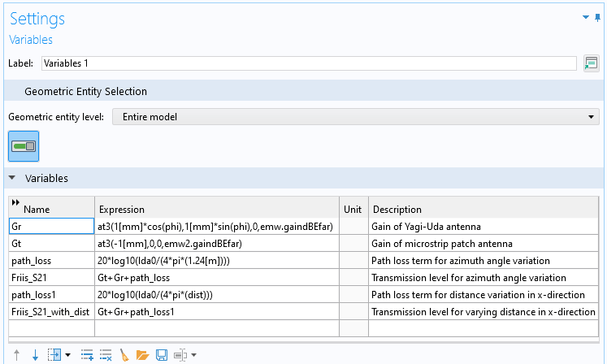Open the label comment icon beside Variables 1
The width and height of the screenshot is (607, 364).
(x=591, y=63)
